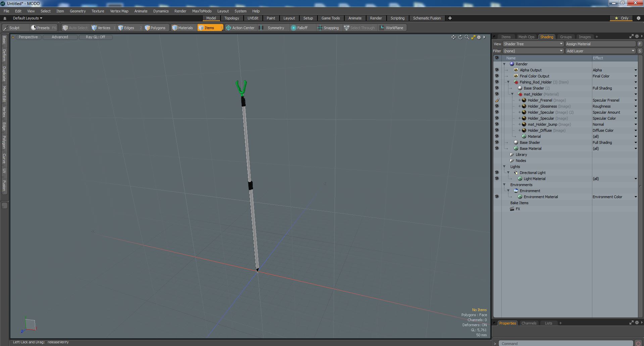Click the Command input field
Image resolution: width=644 pixels, height=346 pixels.
[x=566, y=343]
